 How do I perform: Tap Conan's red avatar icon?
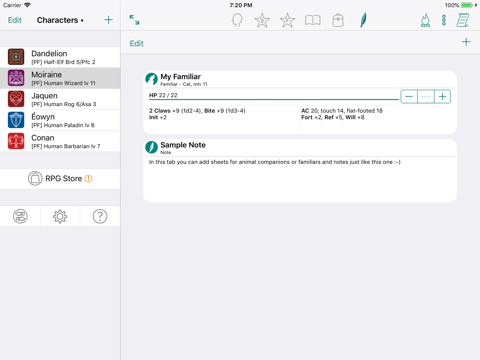pos(16,141)
